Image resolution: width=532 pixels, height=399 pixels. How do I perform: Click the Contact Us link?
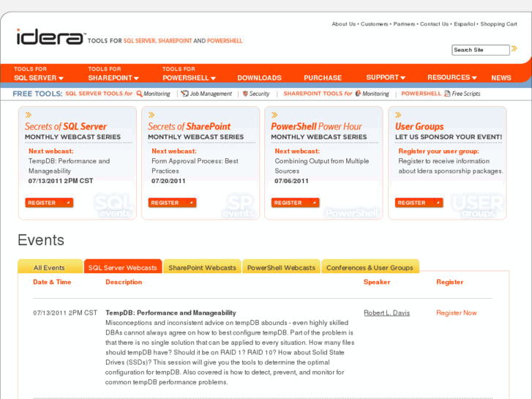(x=434, y=24)
